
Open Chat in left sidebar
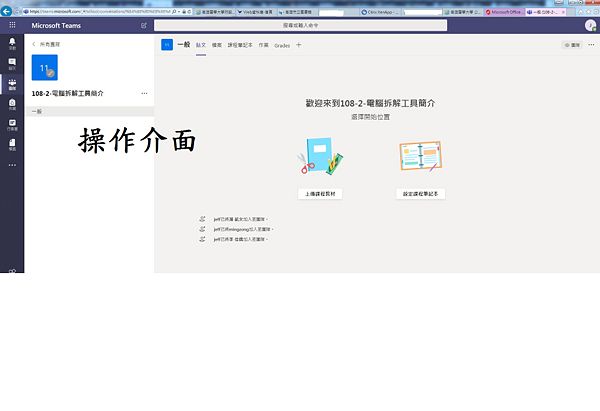click(12, 66)
